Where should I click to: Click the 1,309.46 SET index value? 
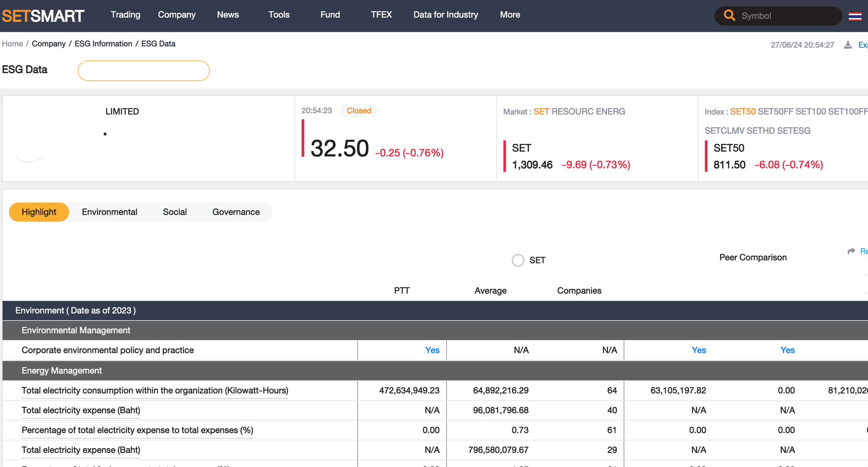tap(533, 165)
